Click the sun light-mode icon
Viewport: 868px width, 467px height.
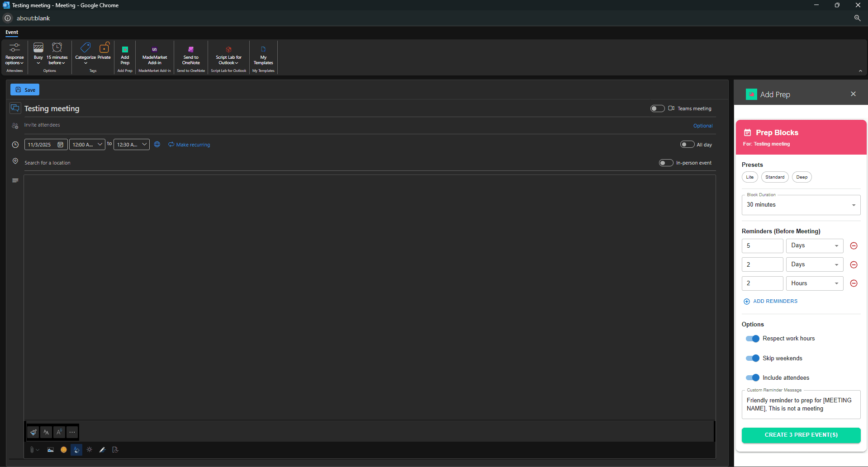(90, 450)
